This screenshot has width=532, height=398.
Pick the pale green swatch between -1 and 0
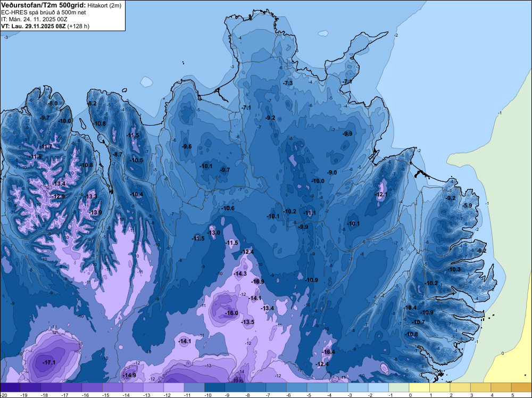click(398, 387)
